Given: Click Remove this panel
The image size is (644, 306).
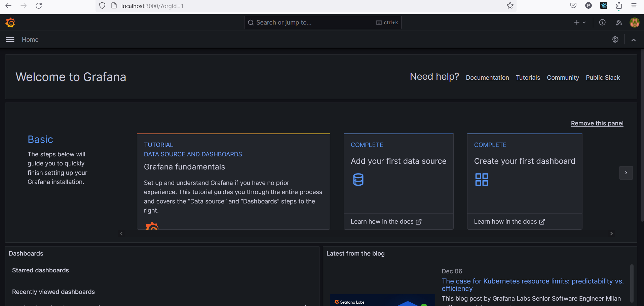Looking at the screenshot, I should 597,123.
